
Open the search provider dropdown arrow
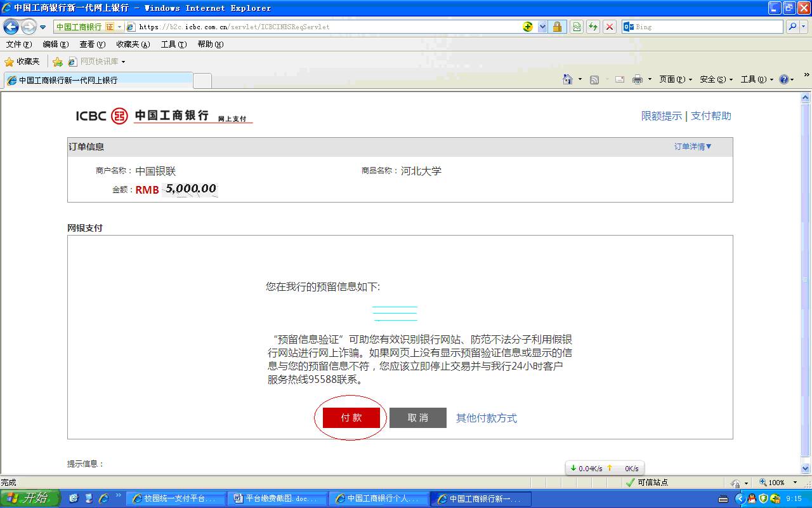[x=804, y=27]
